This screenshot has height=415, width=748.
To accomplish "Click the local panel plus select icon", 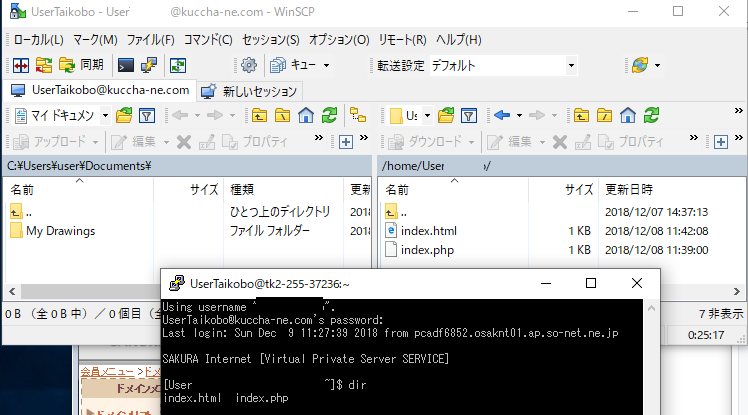I will [x=346, y=142].
